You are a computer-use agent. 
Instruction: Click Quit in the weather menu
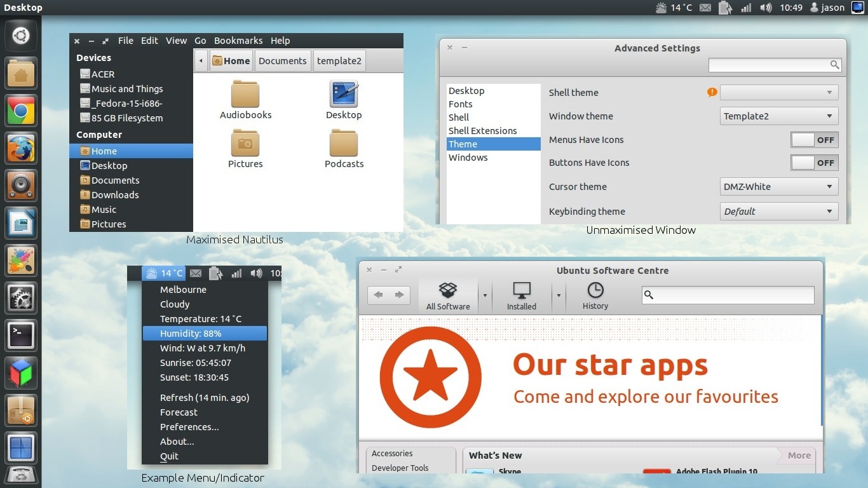205,456
